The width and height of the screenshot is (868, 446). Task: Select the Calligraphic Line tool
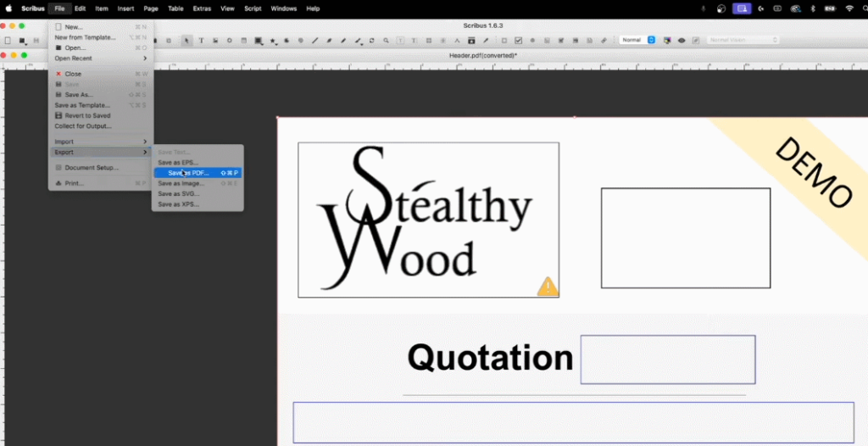click(x=359, y=41)
